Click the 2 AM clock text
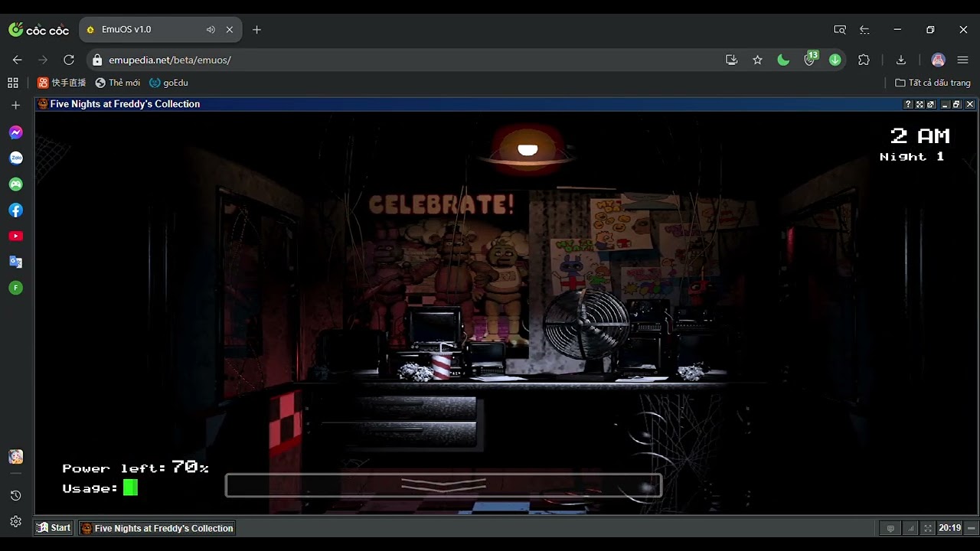 tap(920, 136)
